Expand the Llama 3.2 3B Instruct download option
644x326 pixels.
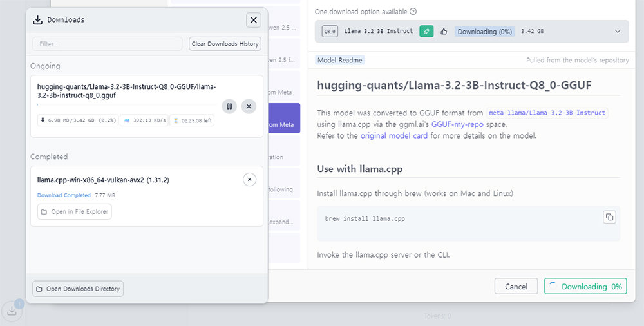click(618, 31)
